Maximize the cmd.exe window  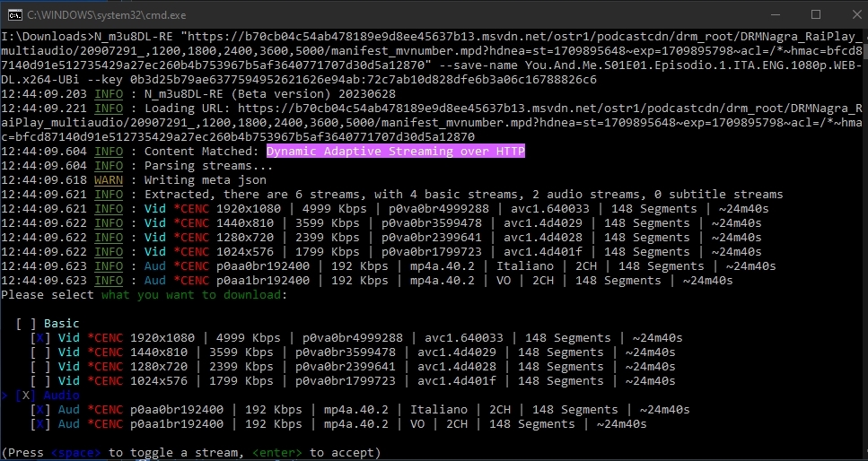(x=816, y=15)
